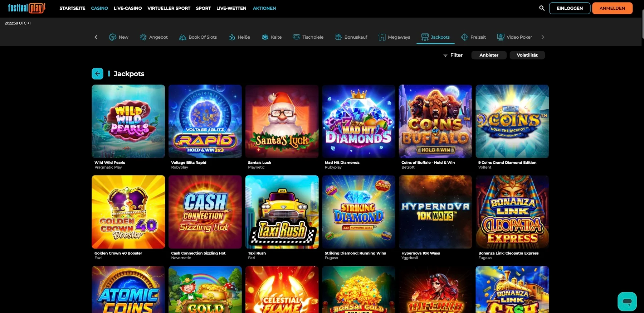Viewport: 644px width, 313px height.
Task: Open Santa's Luck game thumbnail
Action: coord(282,121)
